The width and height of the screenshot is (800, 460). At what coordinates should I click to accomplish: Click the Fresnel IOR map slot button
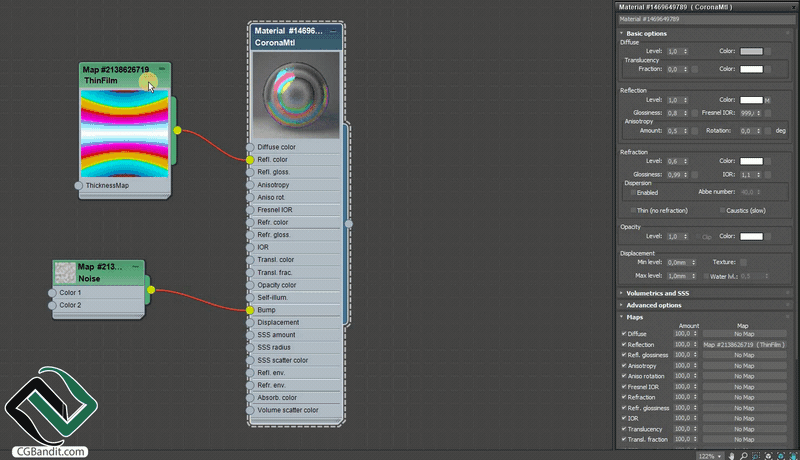coord(768,113)
